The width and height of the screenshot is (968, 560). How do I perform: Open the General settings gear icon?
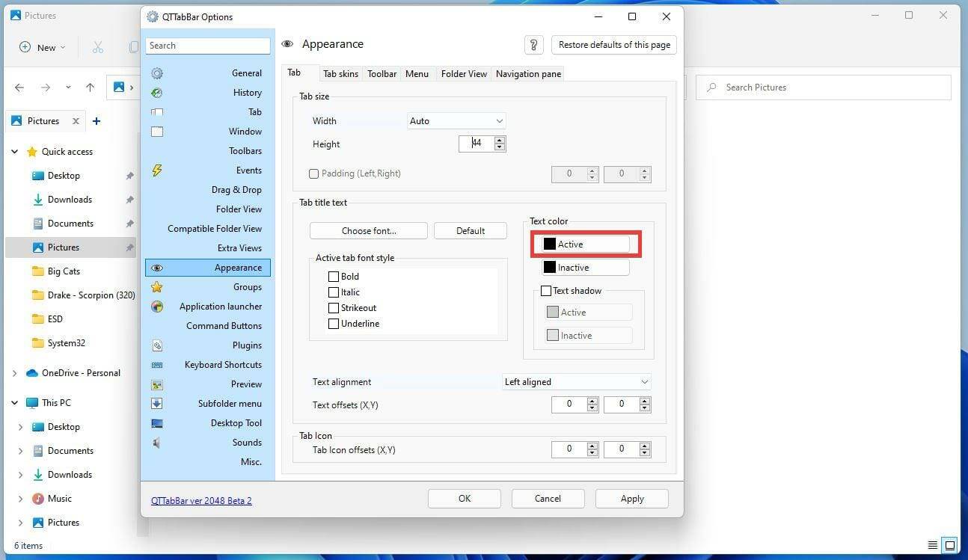(x=157, y=73)
